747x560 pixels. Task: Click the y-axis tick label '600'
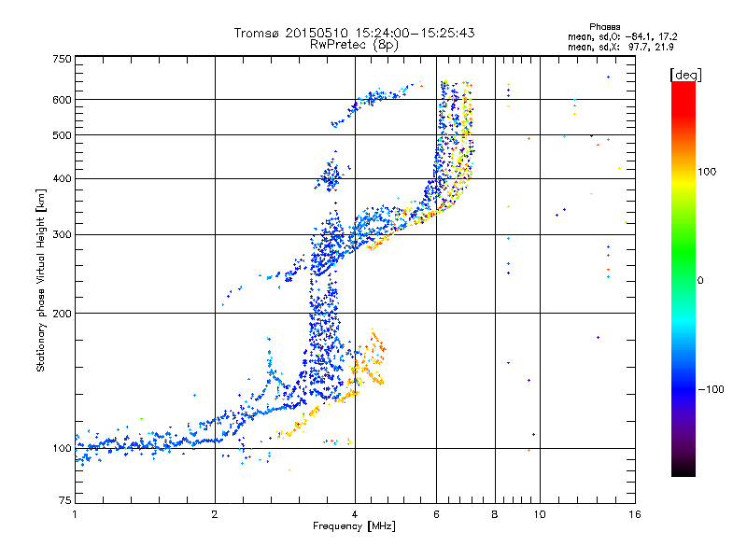62,100
